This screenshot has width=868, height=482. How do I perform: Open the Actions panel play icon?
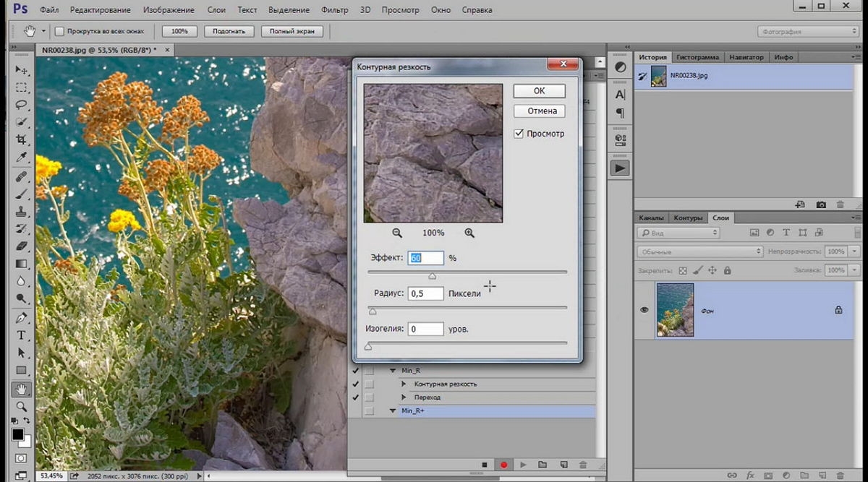[x=621, y=168]
